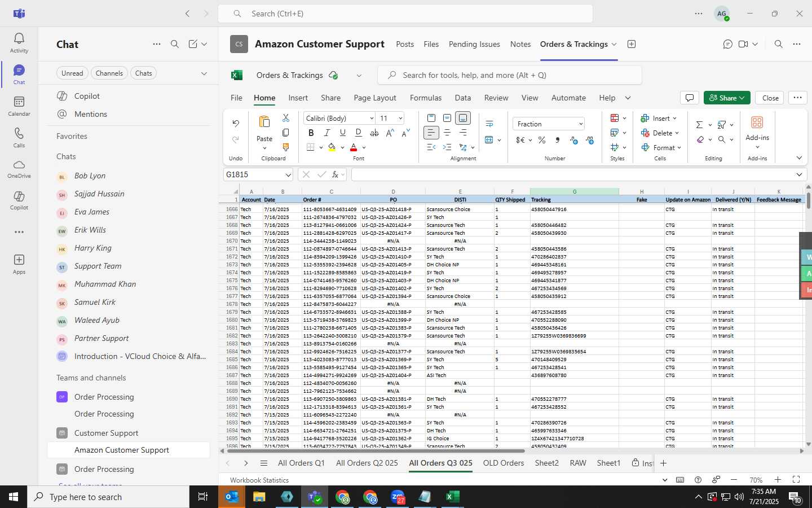812x508 pixels.
Task: Click the Teams search box
Action: (x=405, y=14)
